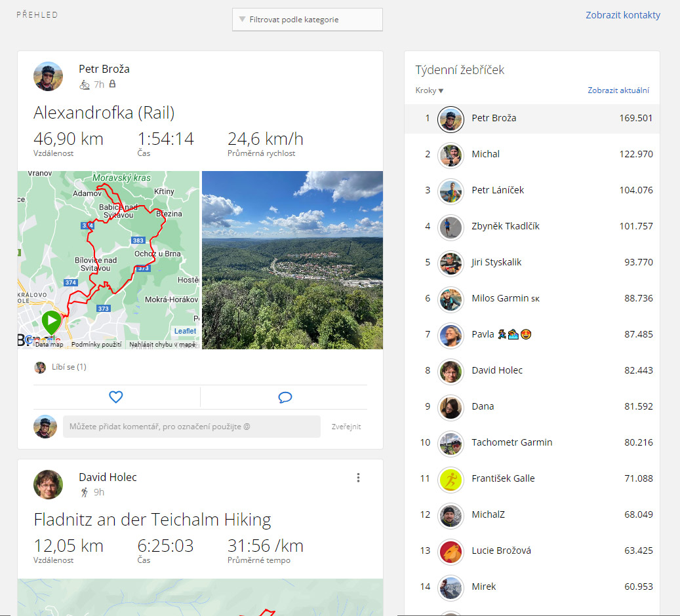Select Pavla's name in the leaderboard
Viewport: 680px width, 616px height.
483,334
